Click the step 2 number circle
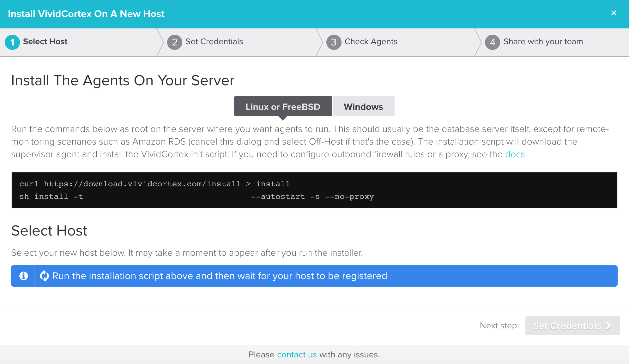The image size is (629, 364). point(174,42)
